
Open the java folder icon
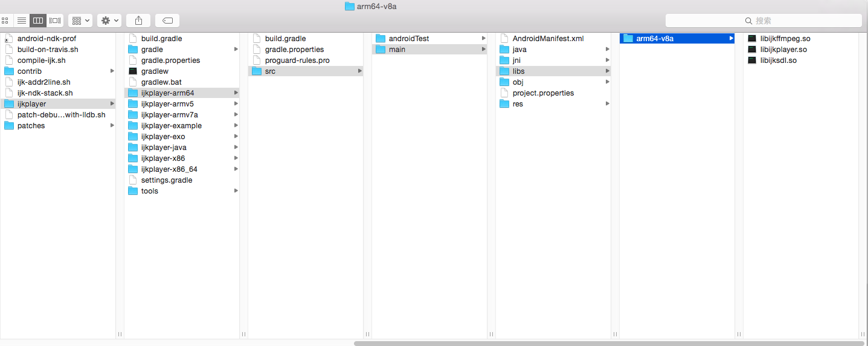click(504, 50)
